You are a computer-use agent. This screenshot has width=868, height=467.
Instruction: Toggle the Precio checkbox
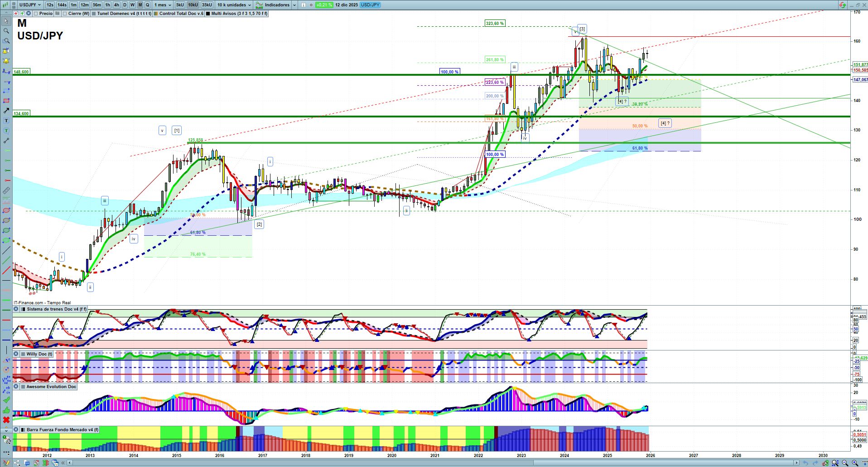[36, 14]
